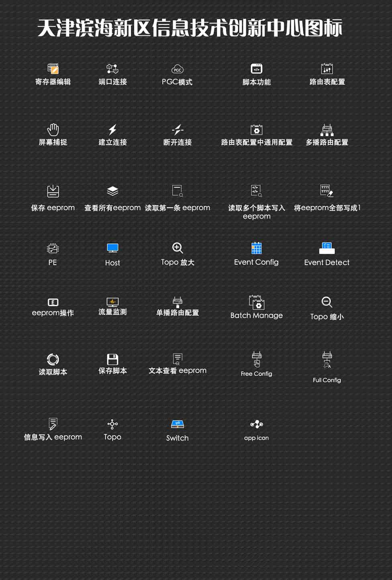Select the 端口连接 port connection icon
392x580 pixels.
tap(112, 69)
